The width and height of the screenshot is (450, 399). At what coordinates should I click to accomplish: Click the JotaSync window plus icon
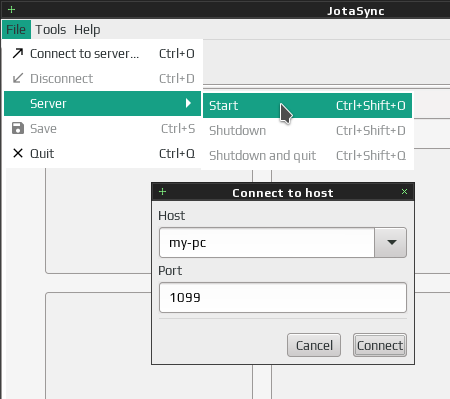(11, 10)
